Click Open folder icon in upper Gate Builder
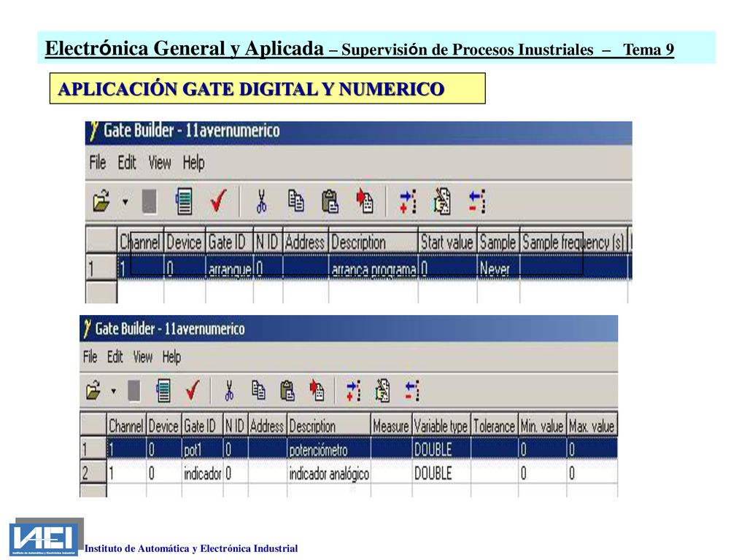This screenshot has height=560, width=747. 101,201
